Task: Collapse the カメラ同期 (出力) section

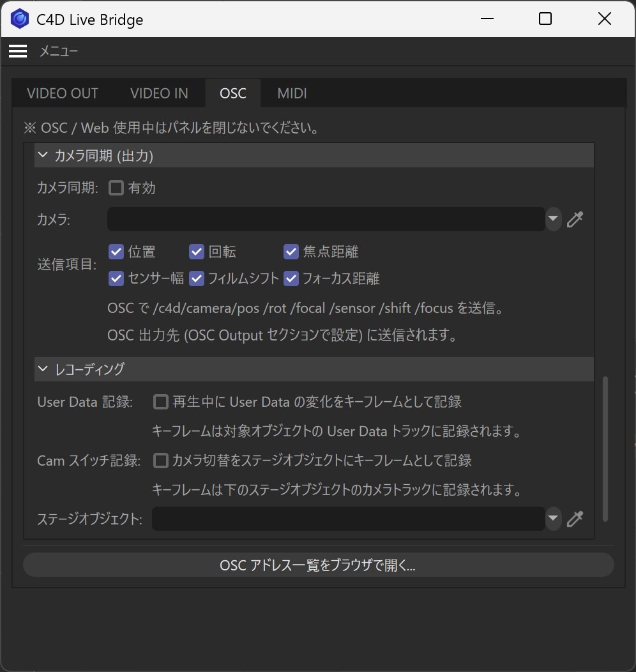Action: pos(43,155)
